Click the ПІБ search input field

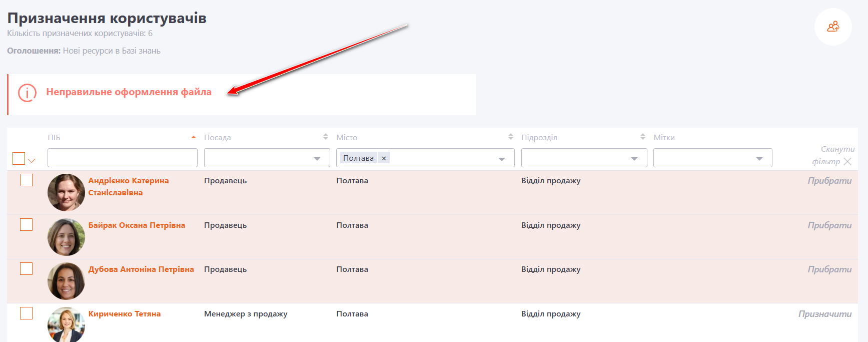coord(122,158)
